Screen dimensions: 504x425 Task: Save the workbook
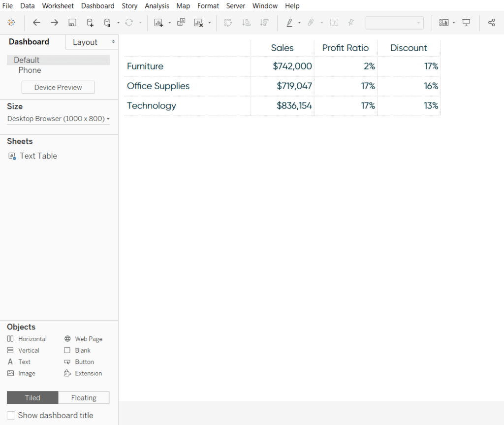pyautogui.click(x=72, y=22)
